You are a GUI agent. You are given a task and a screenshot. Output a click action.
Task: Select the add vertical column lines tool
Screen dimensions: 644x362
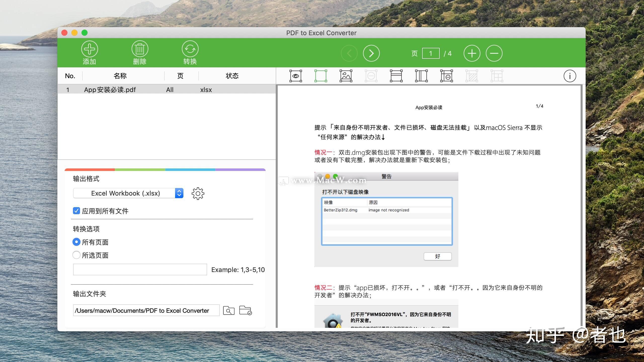pos(421,76)
